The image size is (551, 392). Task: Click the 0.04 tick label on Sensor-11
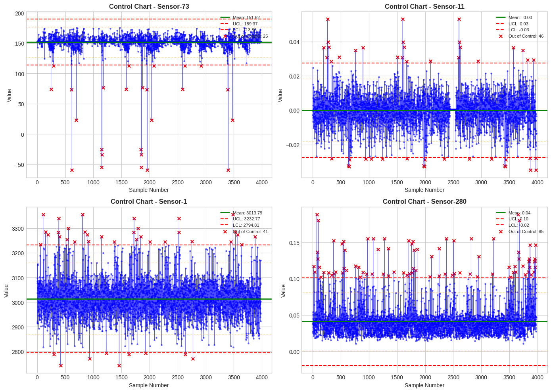(294, 42)
